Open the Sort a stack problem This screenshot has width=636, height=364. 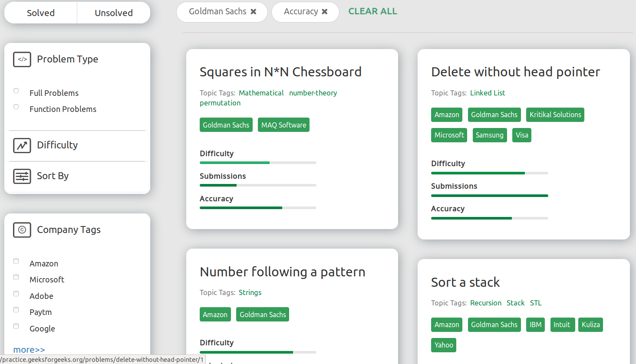[x=465, y=282]
